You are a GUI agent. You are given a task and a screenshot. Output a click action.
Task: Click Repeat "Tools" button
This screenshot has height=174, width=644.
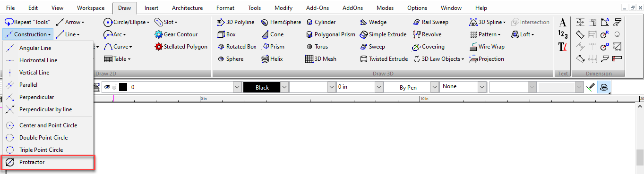[27, 22]
